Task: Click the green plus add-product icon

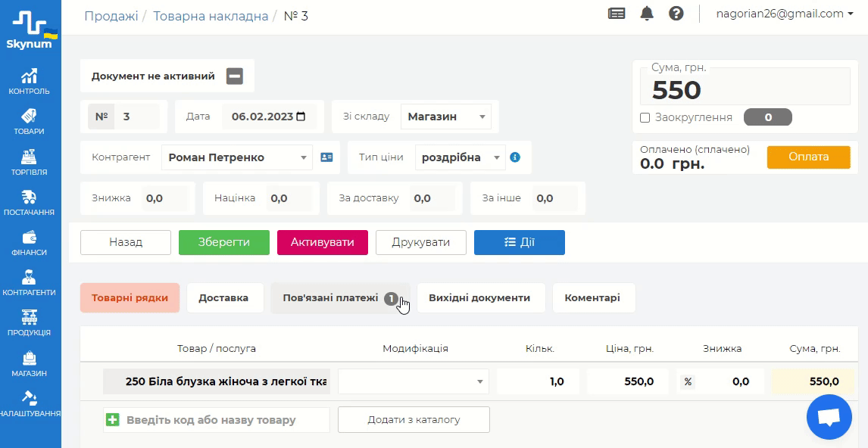Action: (113, 419)
